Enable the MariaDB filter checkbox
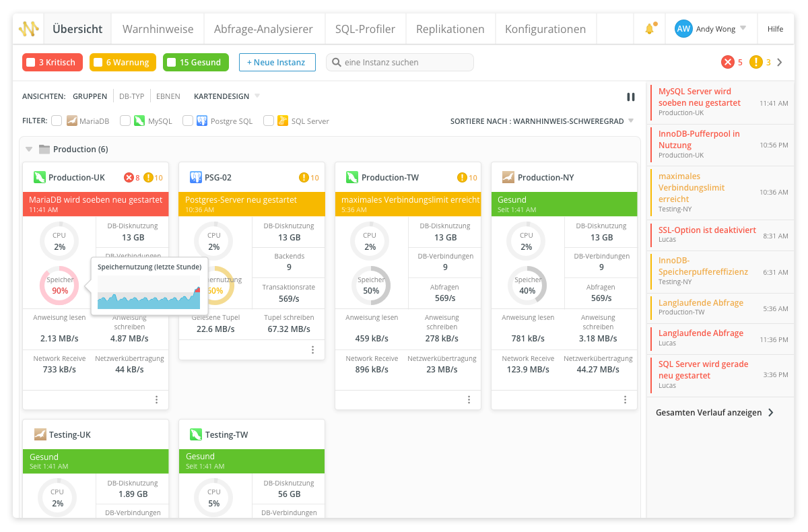The width and height of the screenshot is (808, 532). click(x=57, y=121)
